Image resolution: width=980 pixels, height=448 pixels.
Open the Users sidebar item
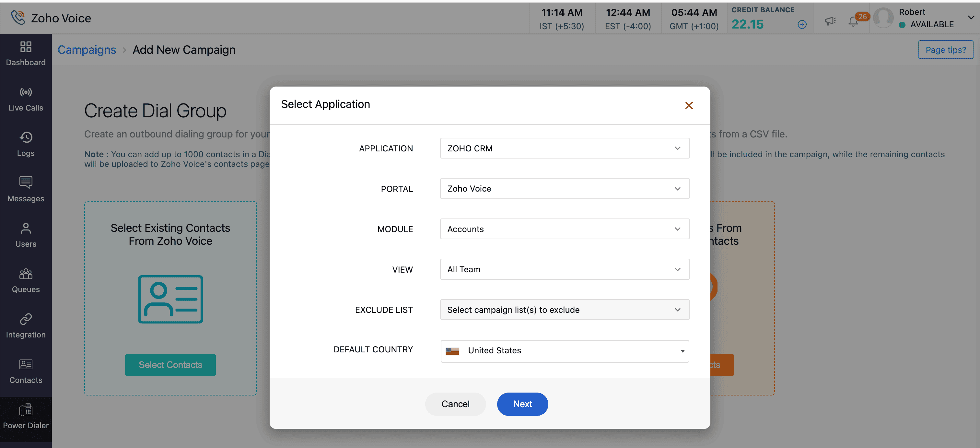26,235
